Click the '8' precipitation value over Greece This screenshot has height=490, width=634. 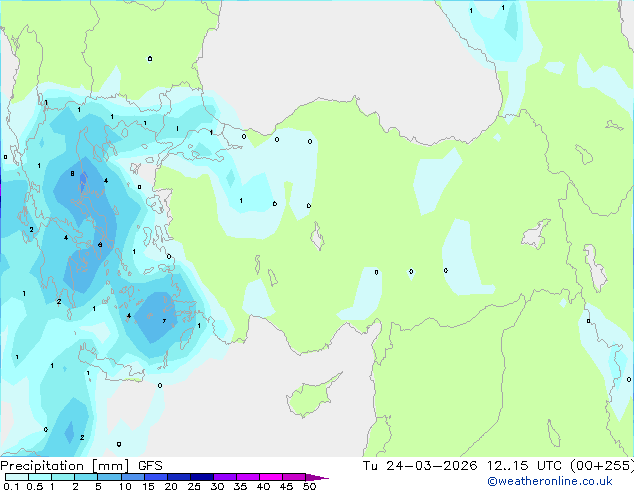click(72, 173)
